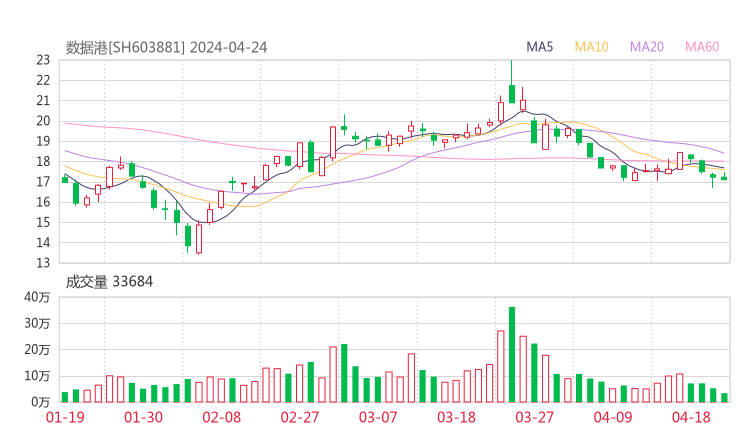
Task: Click the lowest red candlestick near 13.5
Action: pyautogui.click(x=199, y=239)
